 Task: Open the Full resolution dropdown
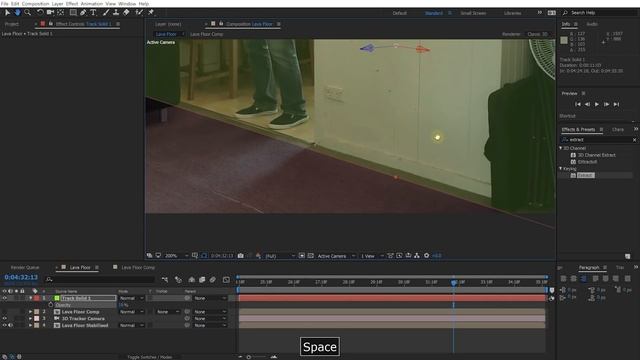coord(280,256)
